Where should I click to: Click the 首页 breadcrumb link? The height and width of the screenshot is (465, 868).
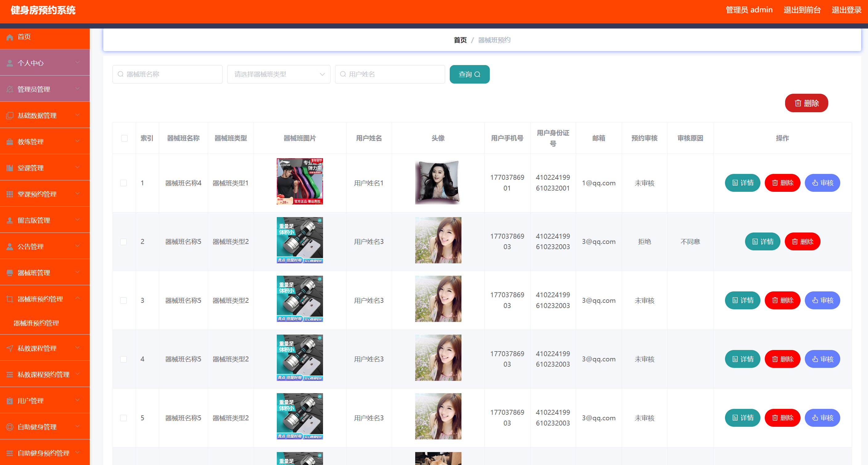coord(460,40)
